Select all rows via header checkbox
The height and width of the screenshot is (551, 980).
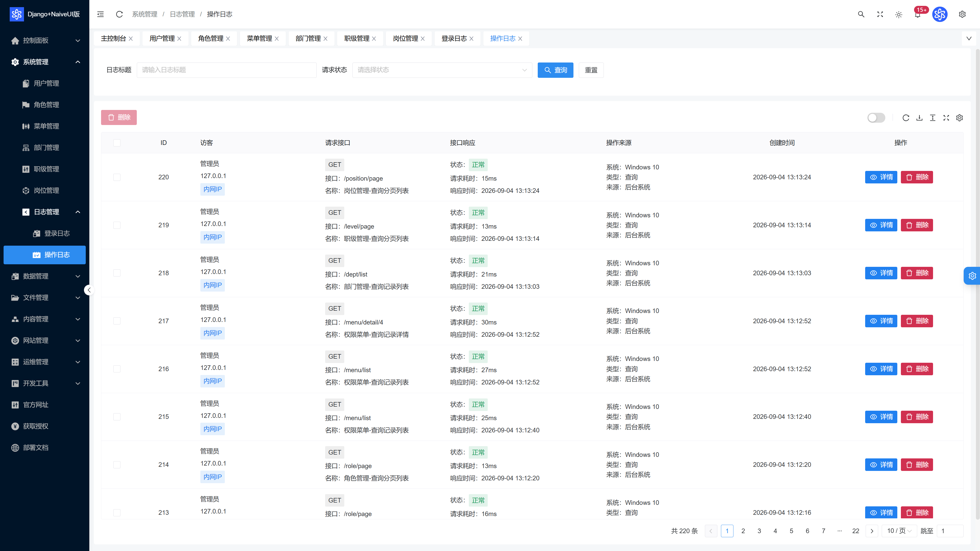pyautogui.click(x=117, y=143)
